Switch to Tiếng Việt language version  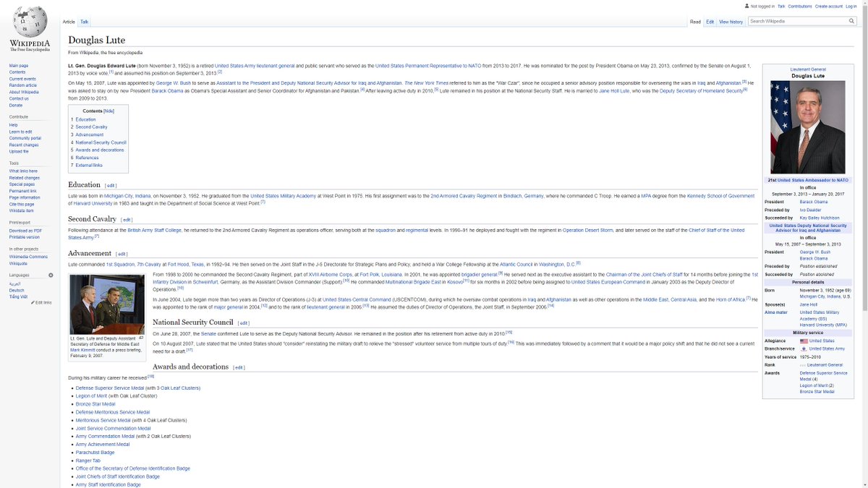tap(18, 296)
